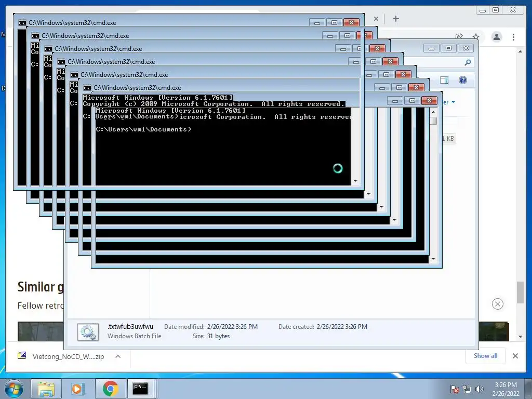This screenshot has width=532, height=399.
Task: Bookmark this page with the star icon
Action: [x=476, y=37]
